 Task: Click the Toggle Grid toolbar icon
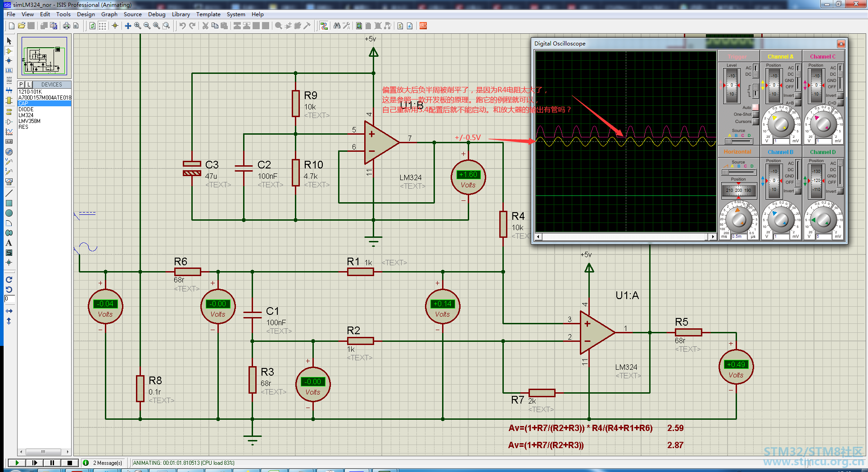click(103, 26)
